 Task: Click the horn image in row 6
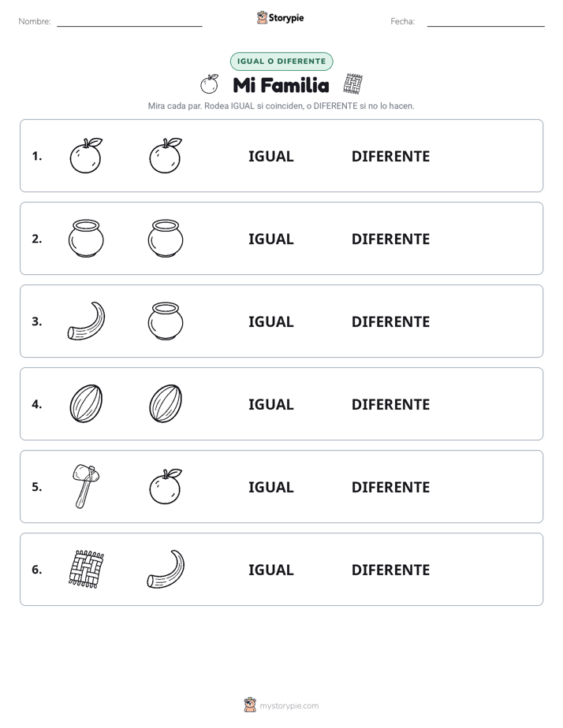coord(166,569)
